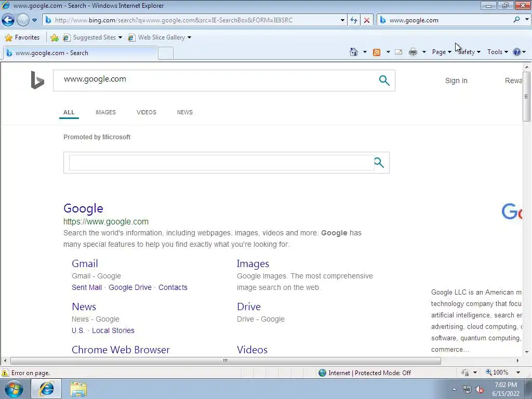
Task: Click the RSS Feeds icon
Action: pos(377,52)
